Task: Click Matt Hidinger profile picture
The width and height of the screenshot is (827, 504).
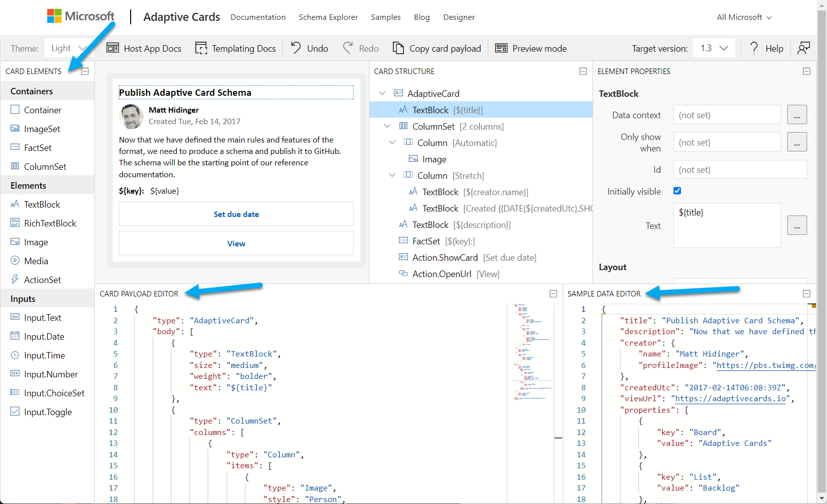Action: pyautogui.click(x=132, y=116)
